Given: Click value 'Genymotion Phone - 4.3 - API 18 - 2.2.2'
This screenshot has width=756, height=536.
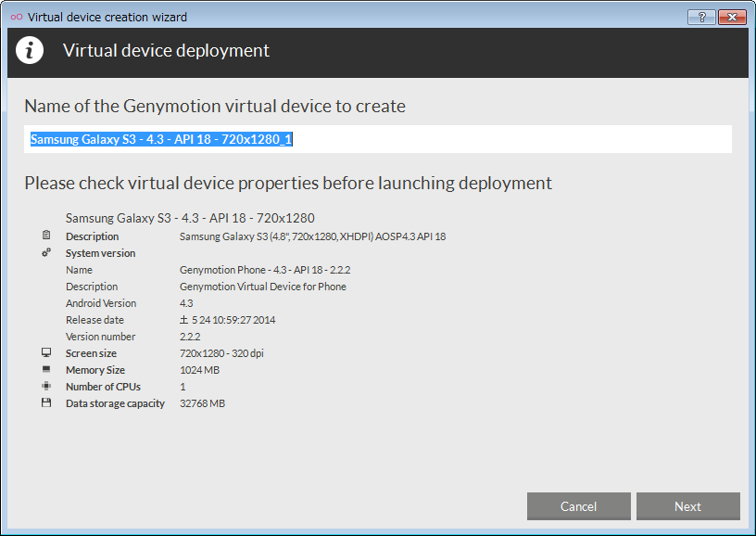Looking at the screenshot, I should (265, 270).
